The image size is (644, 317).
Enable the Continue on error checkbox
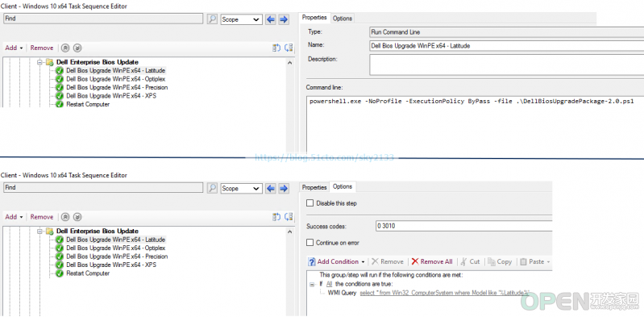pos(310,243)
